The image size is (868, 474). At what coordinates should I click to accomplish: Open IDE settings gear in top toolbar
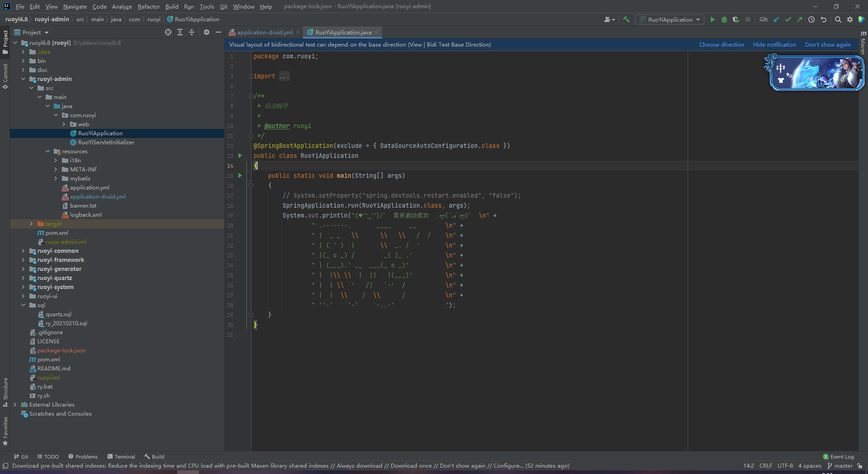click(850, 19)
